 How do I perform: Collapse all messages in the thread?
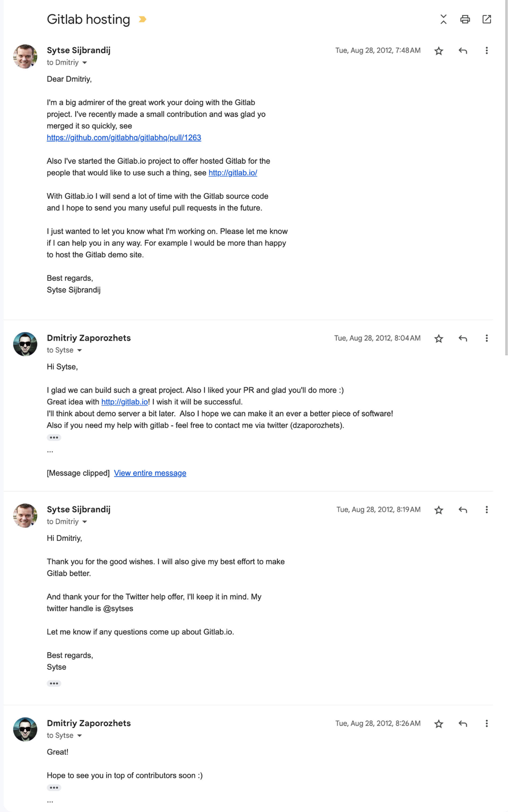(443, 20)
